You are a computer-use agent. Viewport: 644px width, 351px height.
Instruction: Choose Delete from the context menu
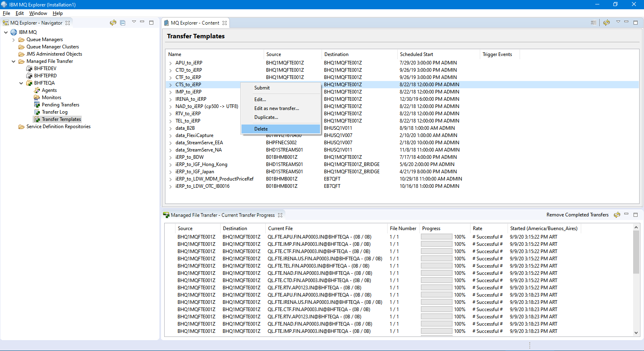click(x=281, y=129)
